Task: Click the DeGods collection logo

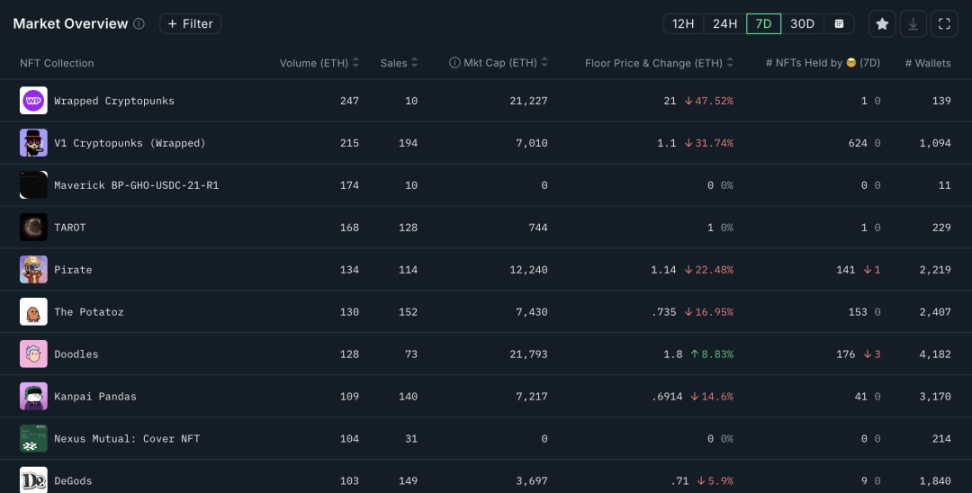Action: click(33, 480)
